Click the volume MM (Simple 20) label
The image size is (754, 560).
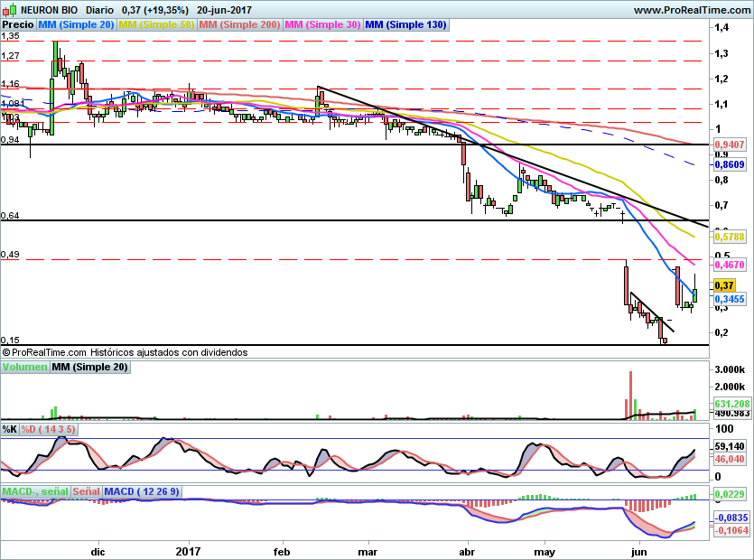[89, 367]
